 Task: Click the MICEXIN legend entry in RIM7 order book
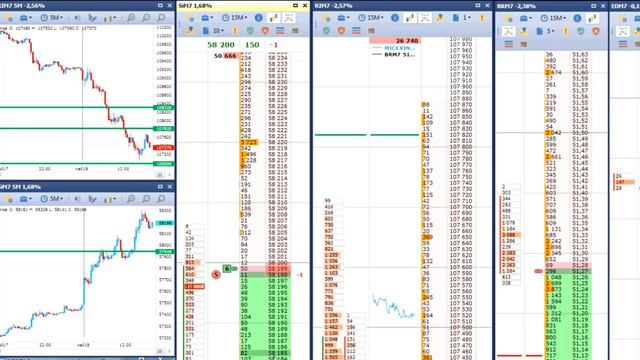[399, 48]
